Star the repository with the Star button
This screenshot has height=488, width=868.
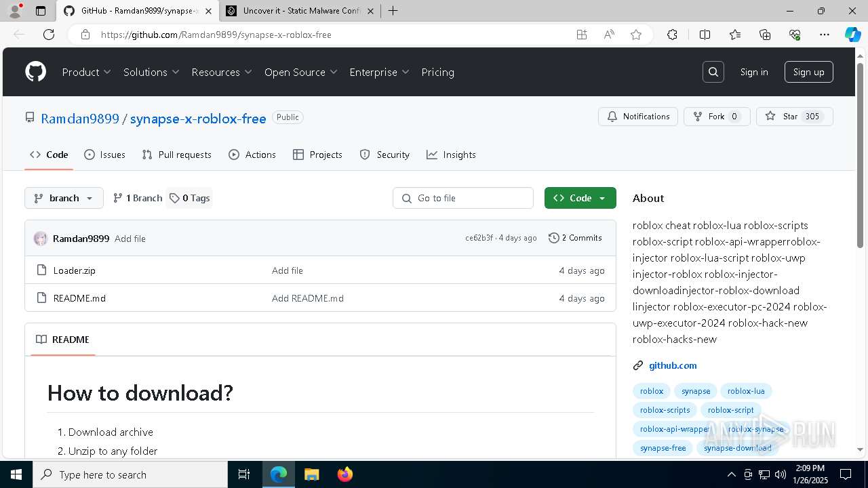coord(794,117)
